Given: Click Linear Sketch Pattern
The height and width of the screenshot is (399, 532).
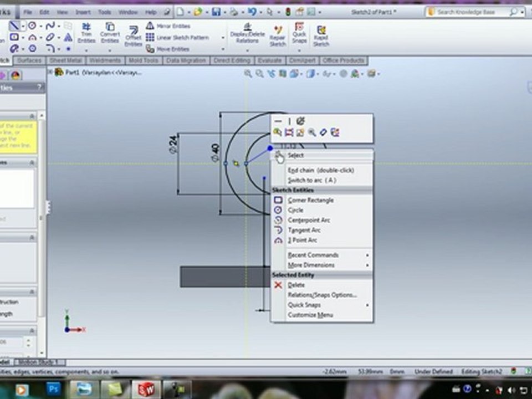Looking at the screenshot, I should point(177,37).
